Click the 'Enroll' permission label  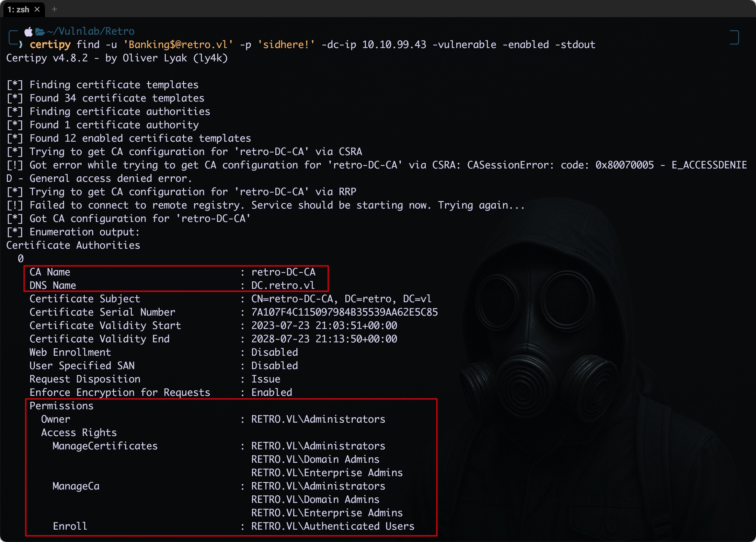pos(70,526)
